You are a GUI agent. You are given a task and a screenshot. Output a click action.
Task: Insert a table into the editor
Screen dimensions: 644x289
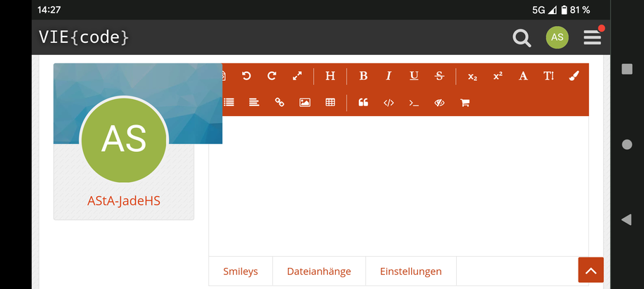click(330, 103)
